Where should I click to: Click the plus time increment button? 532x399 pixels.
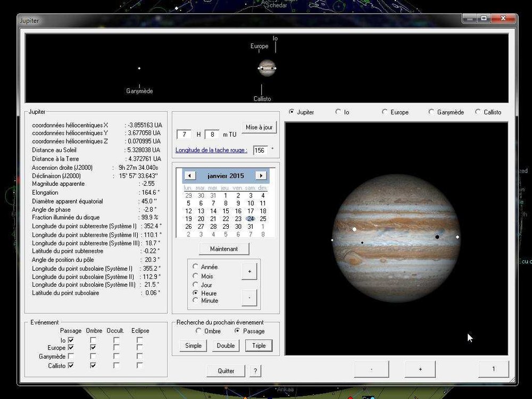coord(250,271)
